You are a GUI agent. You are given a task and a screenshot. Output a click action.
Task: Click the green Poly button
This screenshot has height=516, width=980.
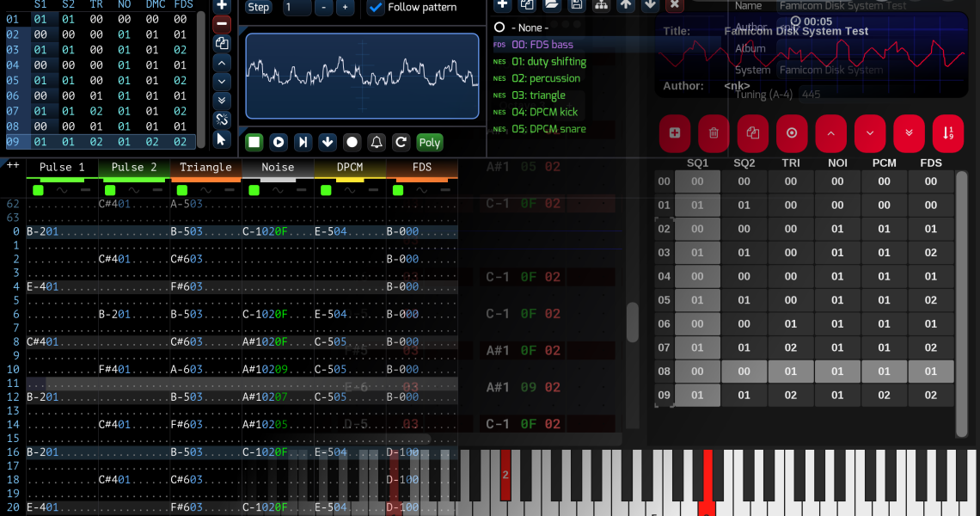(429, 143)
